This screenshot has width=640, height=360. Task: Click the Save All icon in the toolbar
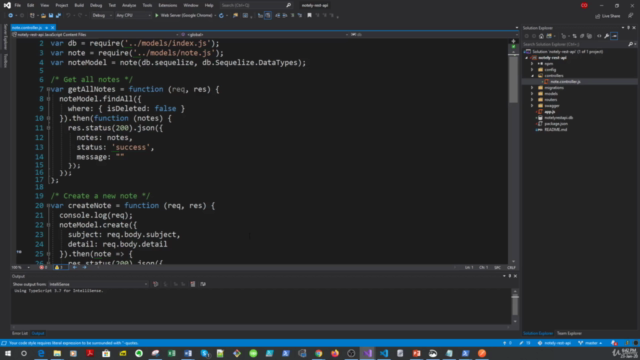tap(58, 16)
